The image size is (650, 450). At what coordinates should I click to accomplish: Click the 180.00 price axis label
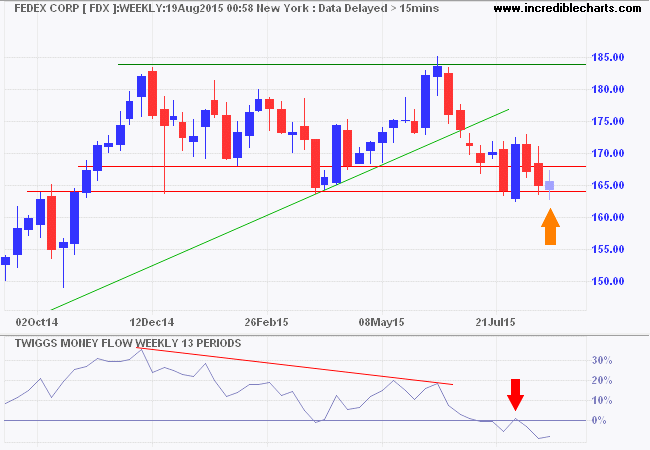(607, 89)
